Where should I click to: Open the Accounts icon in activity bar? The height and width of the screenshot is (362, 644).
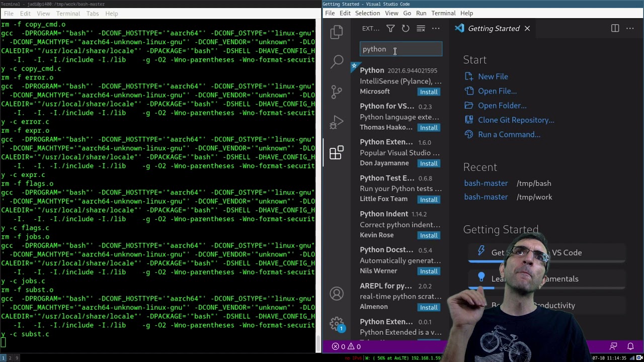[337, 294]
